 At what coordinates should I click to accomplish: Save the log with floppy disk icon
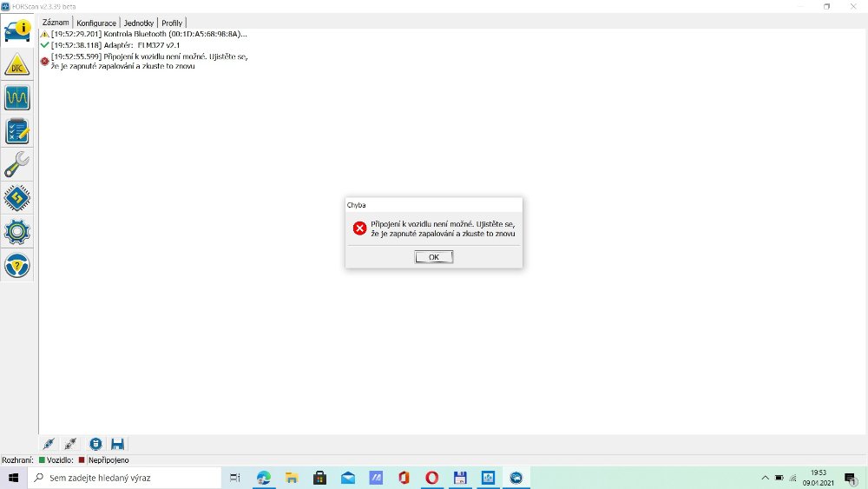pyautogui.click(x=117, y=444)
